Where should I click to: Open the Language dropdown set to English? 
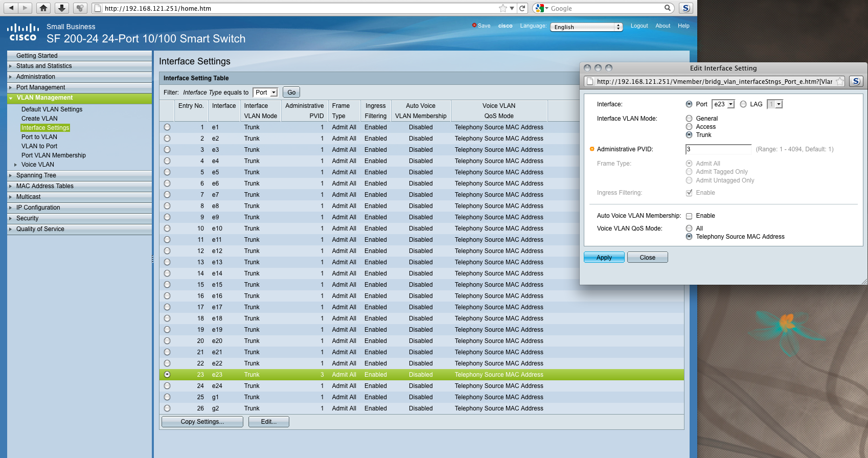tap(586, 27)
